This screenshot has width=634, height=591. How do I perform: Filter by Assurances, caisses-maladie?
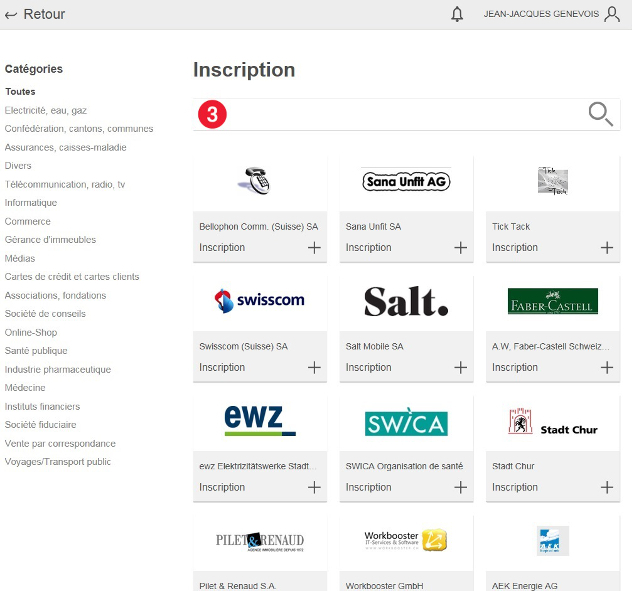tap(66, 147)
